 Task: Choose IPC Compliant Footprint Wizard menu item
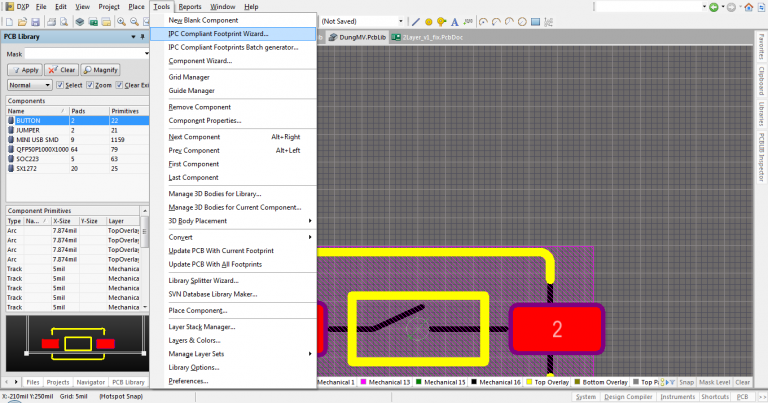218,34
